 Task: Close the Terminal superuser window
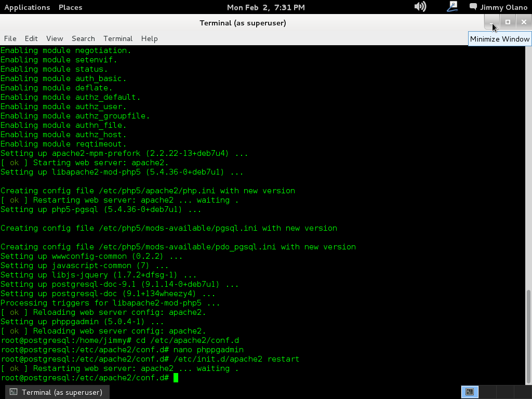click(x=524, y=22)
